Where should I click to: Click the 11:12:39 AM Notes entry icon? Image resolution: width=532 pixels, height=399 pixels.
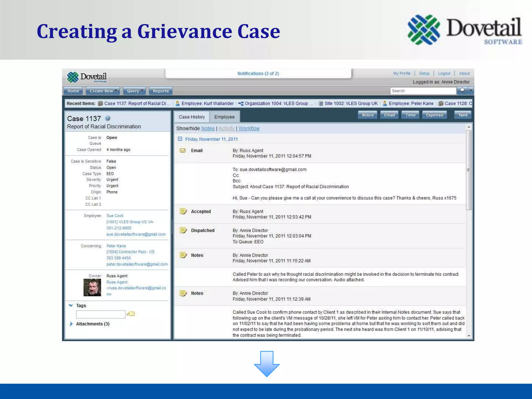coord(183,293)
